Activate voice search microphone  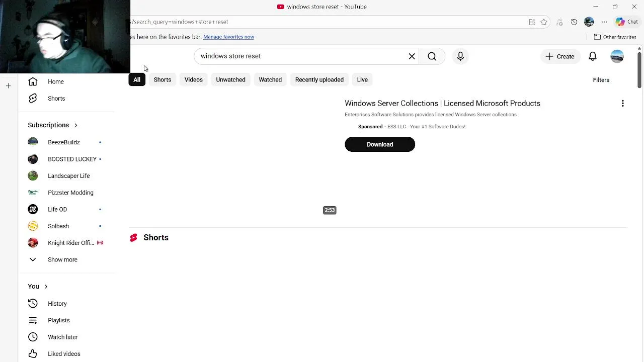tap(460, 56)
